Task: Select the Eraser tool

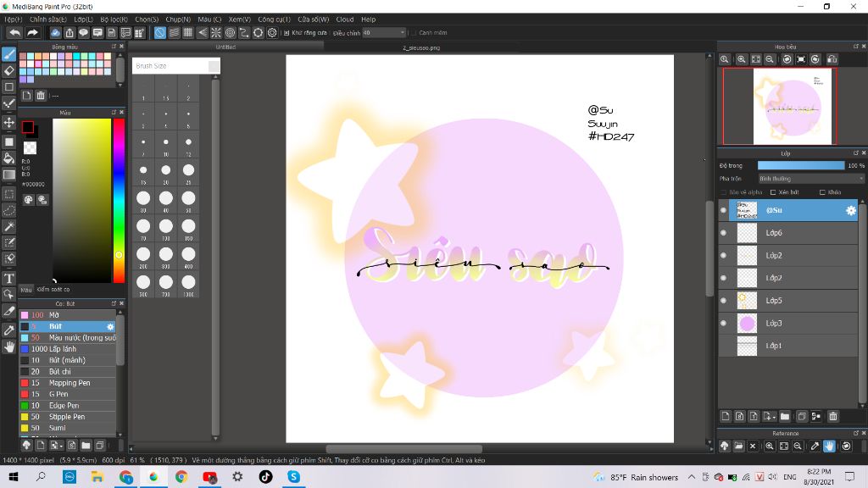Action: pyautogui.click(x=8, y=71)
